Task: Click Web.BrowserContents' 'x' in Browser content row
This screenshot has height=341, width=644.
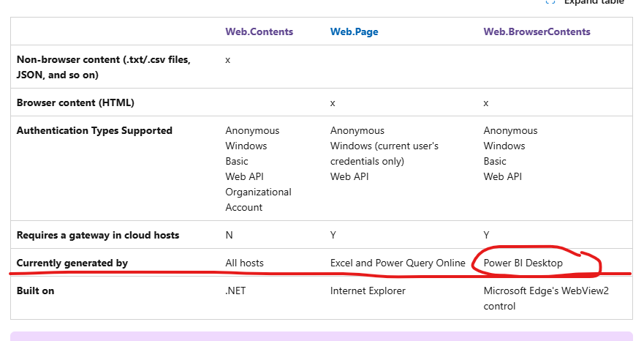Action: [486, 103]
